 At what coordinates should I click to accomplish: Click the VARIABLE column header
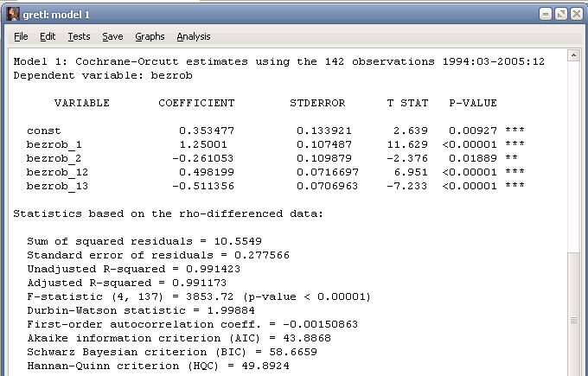82,103
